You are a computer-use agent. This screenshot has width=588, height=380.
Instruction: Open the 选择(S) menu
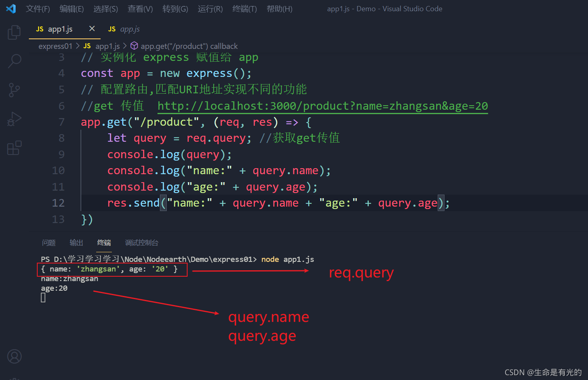105,9
